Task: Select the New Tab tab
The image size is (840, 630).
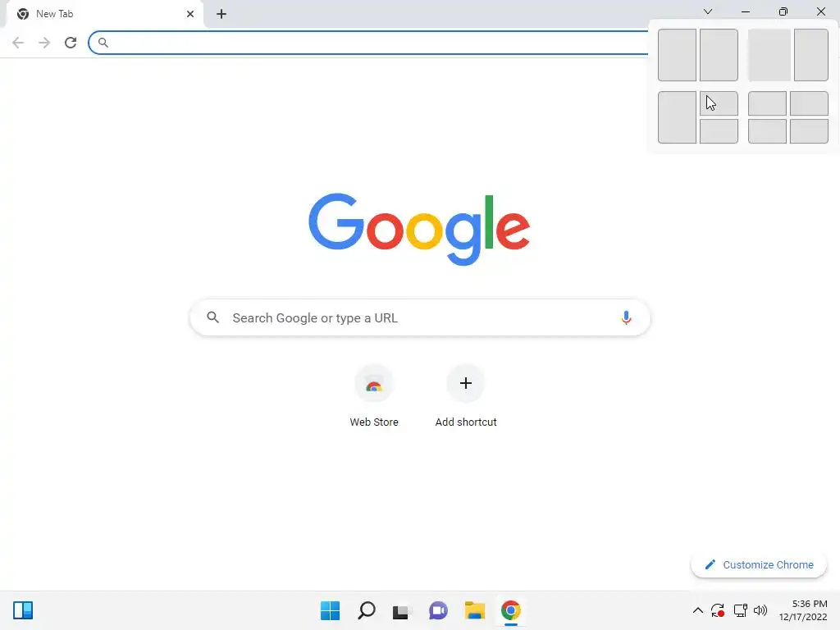Action: tap(104, 14)
